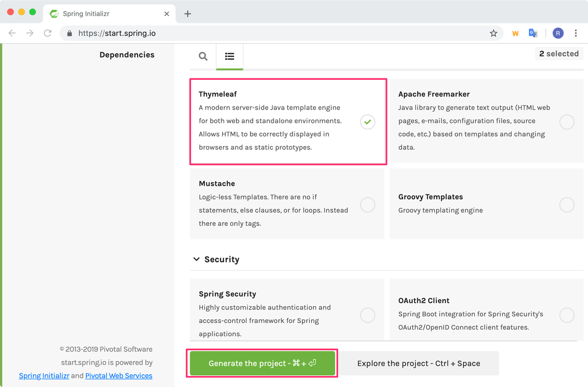The height and width of the screenshot is (387, 588).
Task: Close the Spring Initializr tab
Action: [167, 14]
